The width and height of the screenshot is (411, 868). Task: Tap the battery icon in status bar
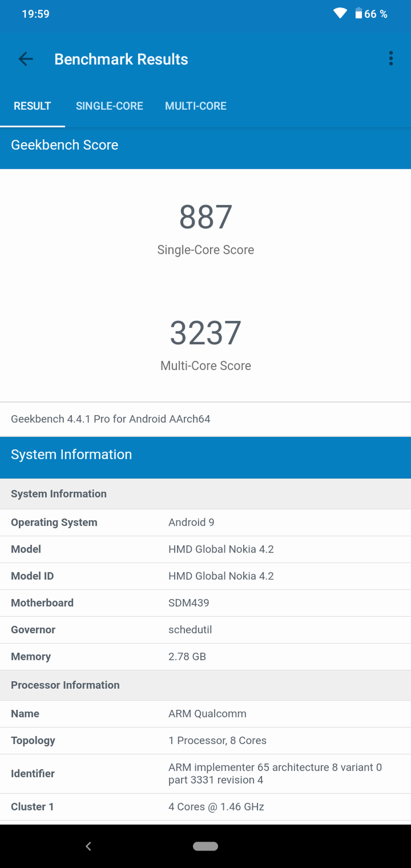(358, 14)
